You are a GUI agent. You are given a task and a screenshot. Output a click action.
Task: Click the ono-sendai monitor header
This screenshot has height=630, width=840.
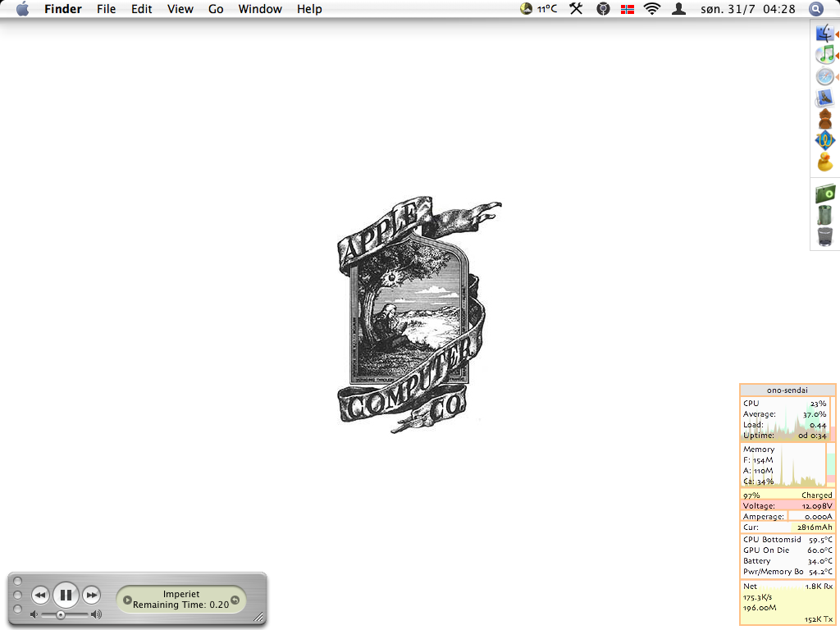tap(787, 390)
